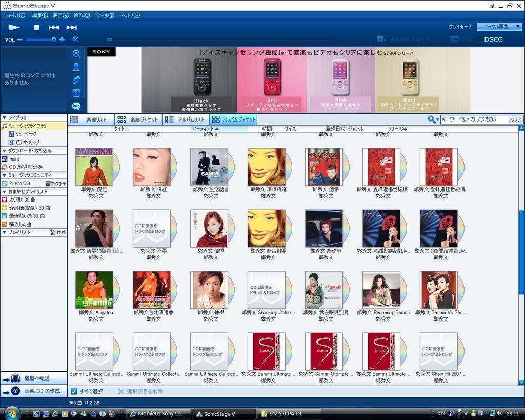Viewport: 525px width, 420px height.
Task: Switch to the 楽曲リスト view tab
Action: 91,119
